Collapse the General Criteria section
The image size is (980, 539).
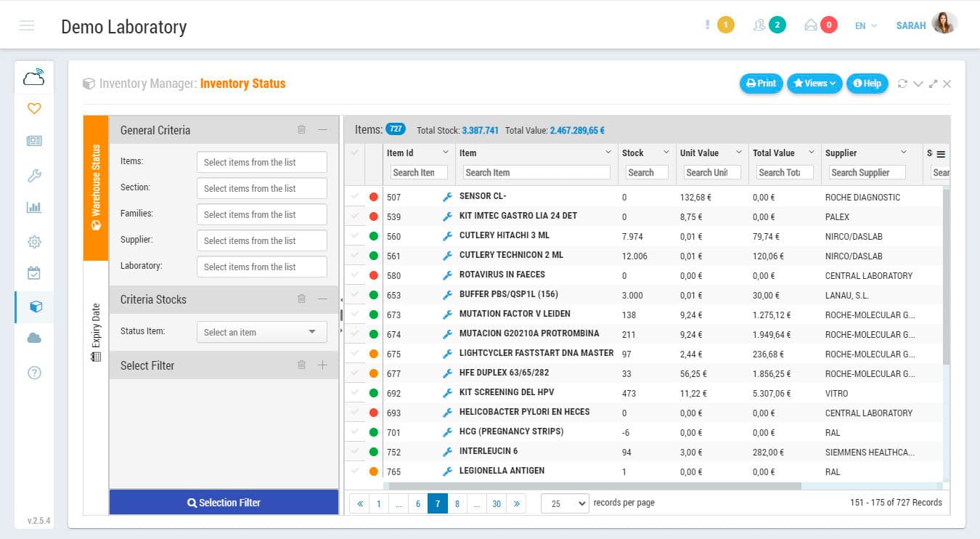323,129
